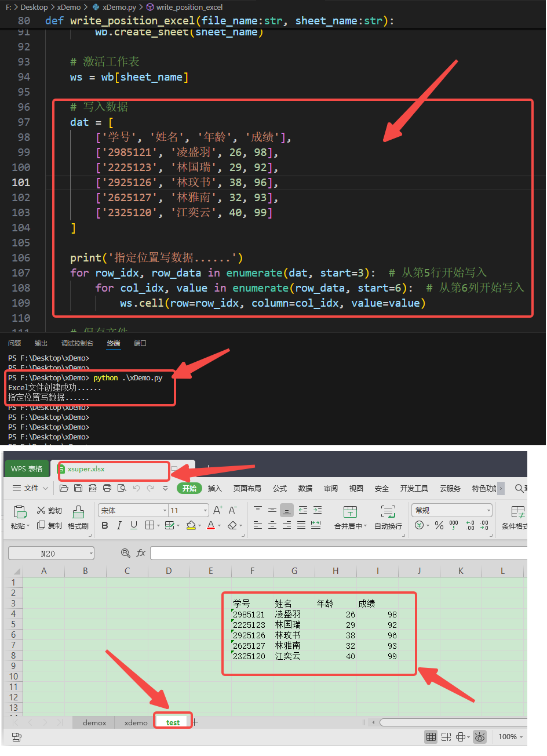This screenshot has height=756, width=547.
Task: Open the 视图 ribbon tab
Action: point(356,488)
